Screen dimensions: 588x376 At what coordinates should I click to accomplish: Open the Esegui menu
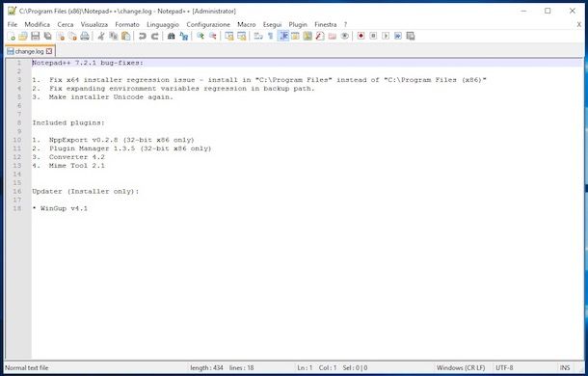272,24
